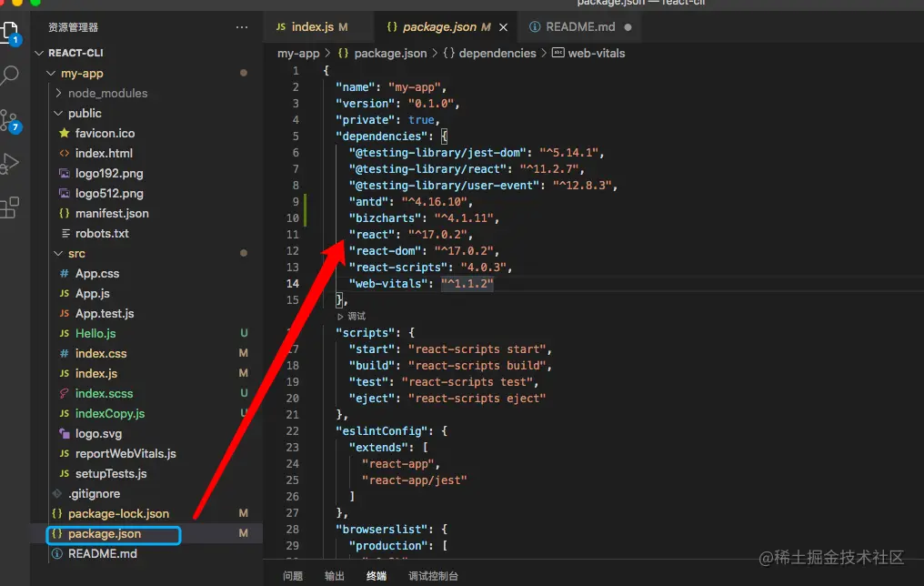This screenshot has width=924, height=586.
Task: Open the Explorer view in the activity bar
Action: (10, 33)
